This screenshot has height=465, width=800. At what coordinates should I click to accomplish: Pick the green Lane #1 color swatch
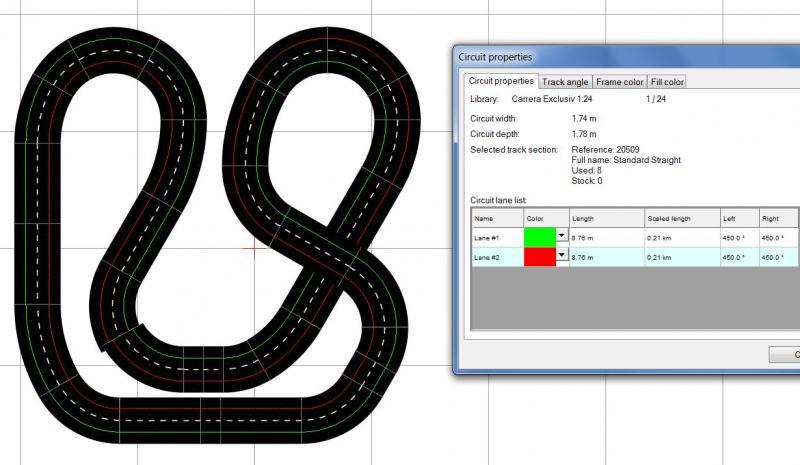tap(539, 238)
